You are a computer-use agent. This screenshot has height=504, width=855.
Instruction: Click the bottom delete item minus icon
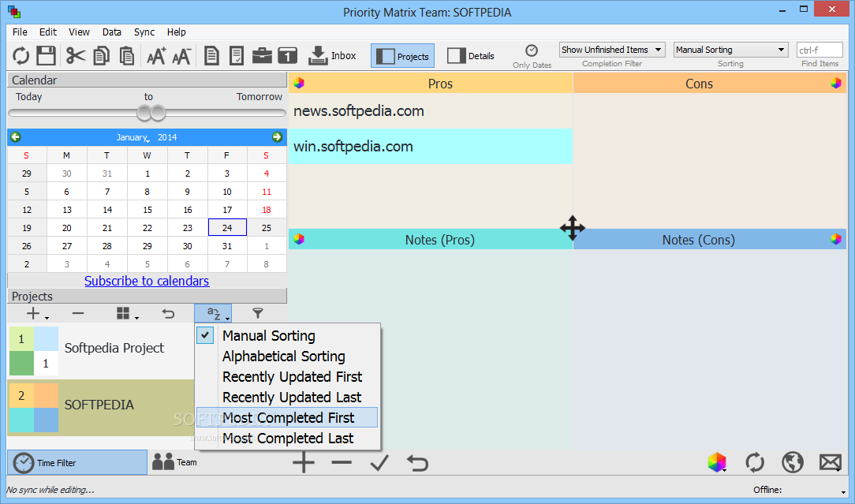342,463
